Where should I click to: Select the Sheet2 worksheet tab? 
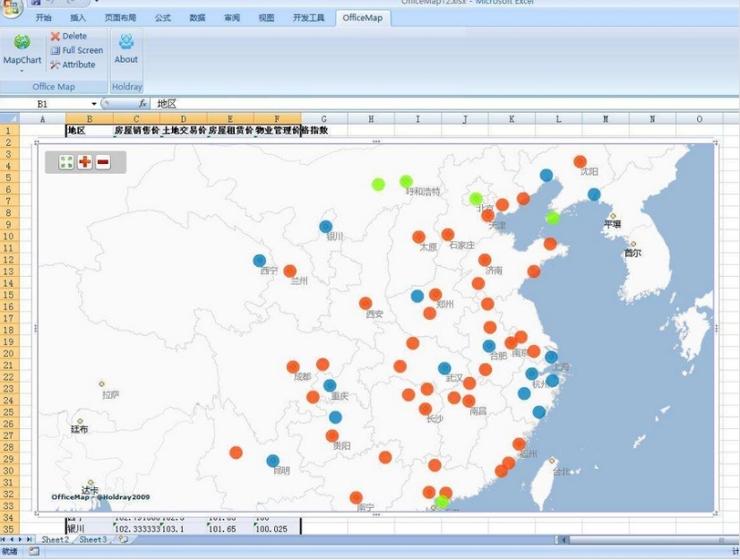55,539
